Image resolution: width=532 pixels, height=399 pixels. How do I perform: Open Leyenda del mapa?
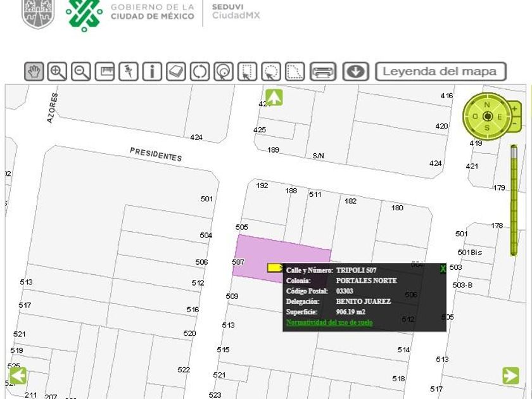[441, 72]
